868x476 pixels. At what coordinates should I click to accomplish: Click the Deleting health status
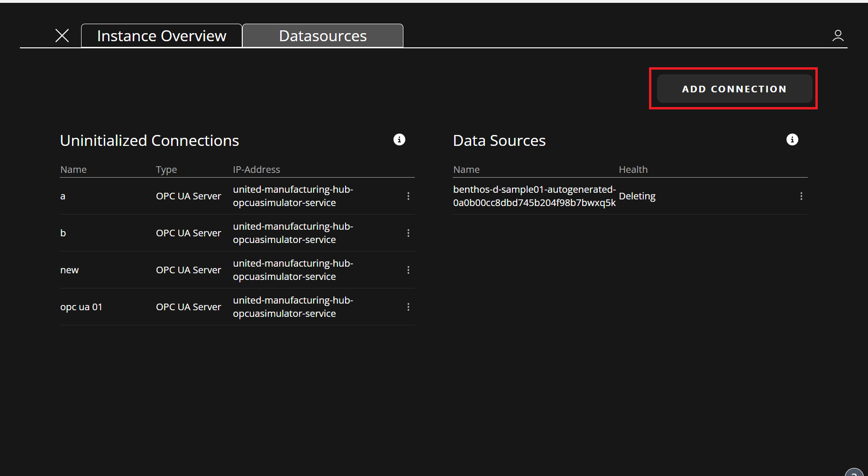coord(637,196)
